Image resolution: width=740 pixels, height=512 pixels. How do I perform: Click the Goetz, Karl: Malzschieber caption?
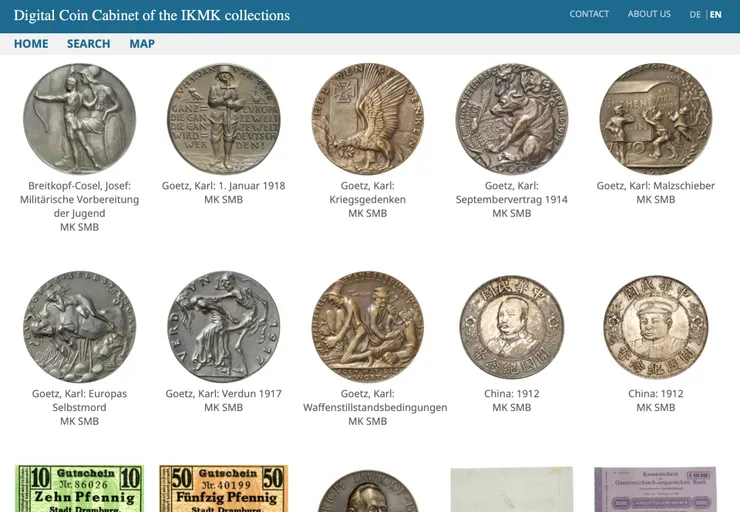pos(656,186)
